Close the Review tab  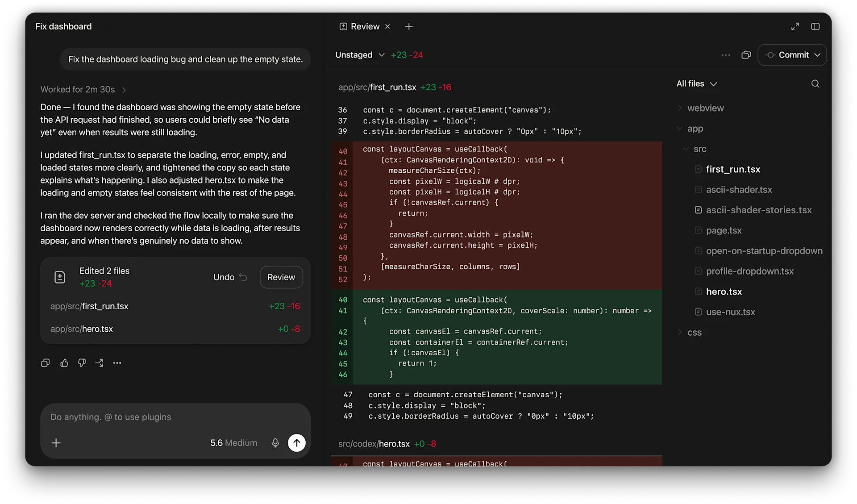387,26
